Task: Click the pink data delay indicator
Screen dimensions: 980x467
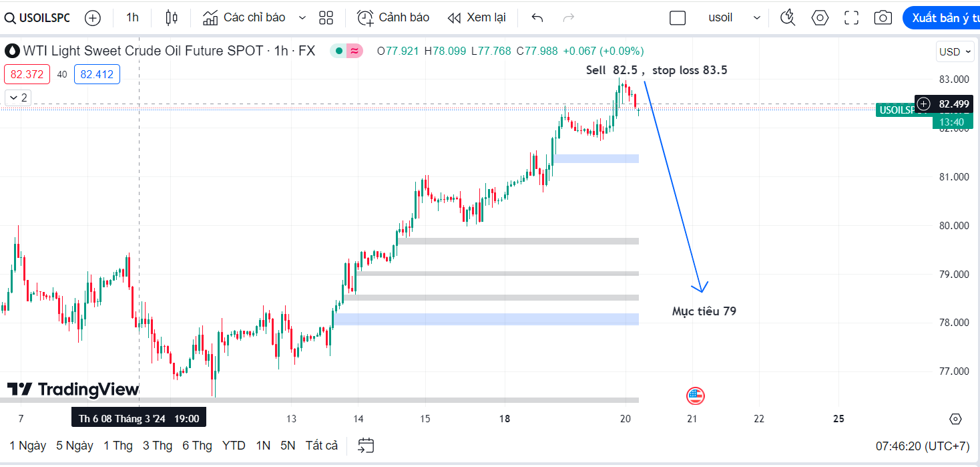Action: [354, 51]
